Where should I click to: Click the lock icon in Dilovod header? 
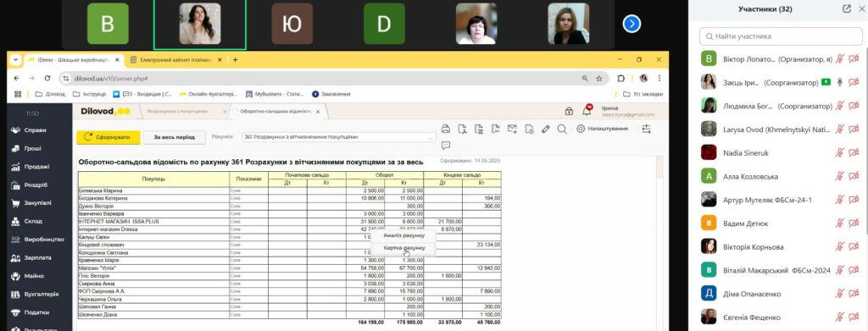(569, 111)
